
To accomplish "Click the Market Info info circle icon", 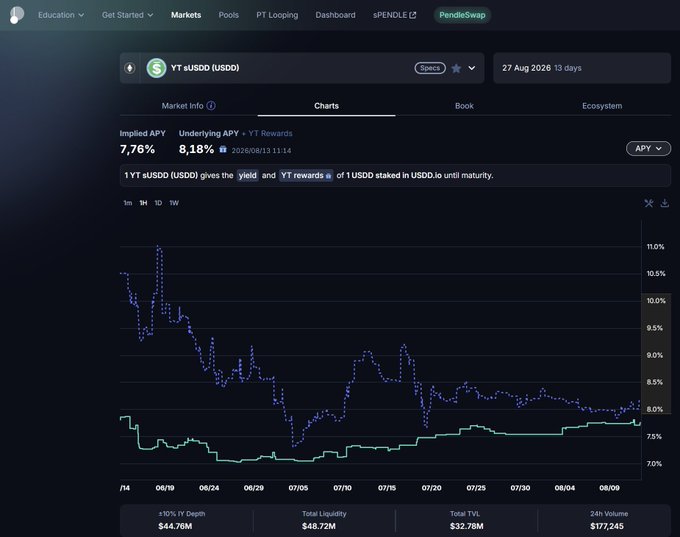I will tap(211, 106).
